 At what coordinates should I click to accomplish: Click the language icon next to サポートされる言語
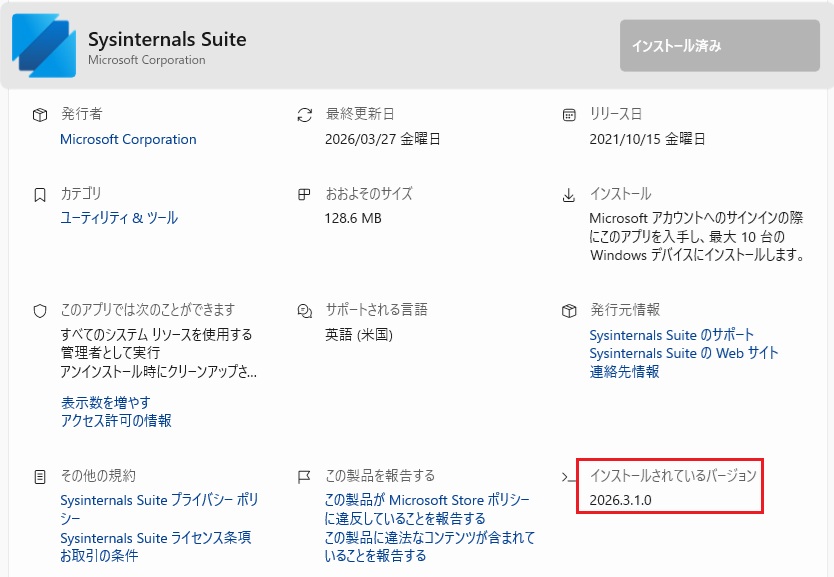(x=304, y=311)
